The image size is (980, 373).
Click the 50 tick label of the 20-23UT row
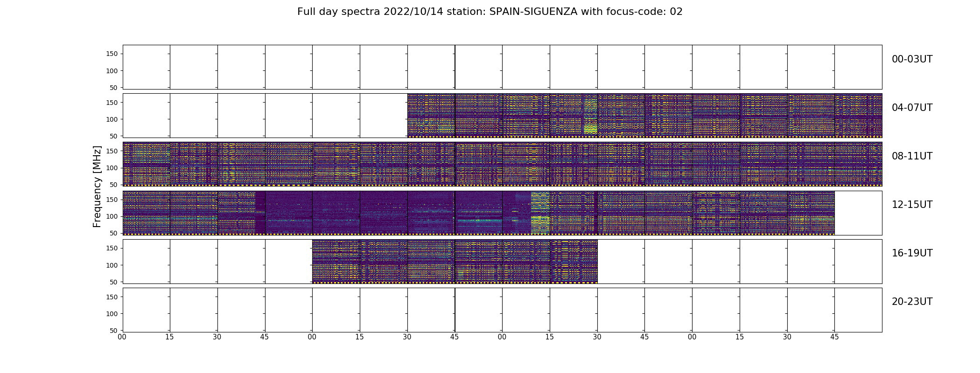(114, 330)
